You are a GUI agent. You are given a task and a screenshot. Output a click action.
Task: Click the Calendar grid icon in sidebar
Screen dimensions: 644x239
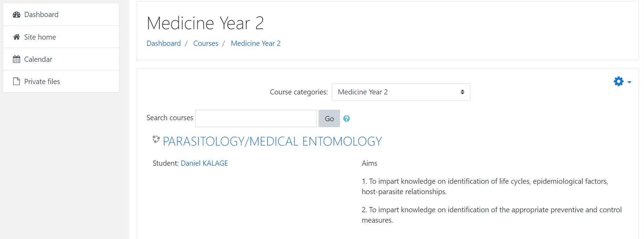point(16,59)
